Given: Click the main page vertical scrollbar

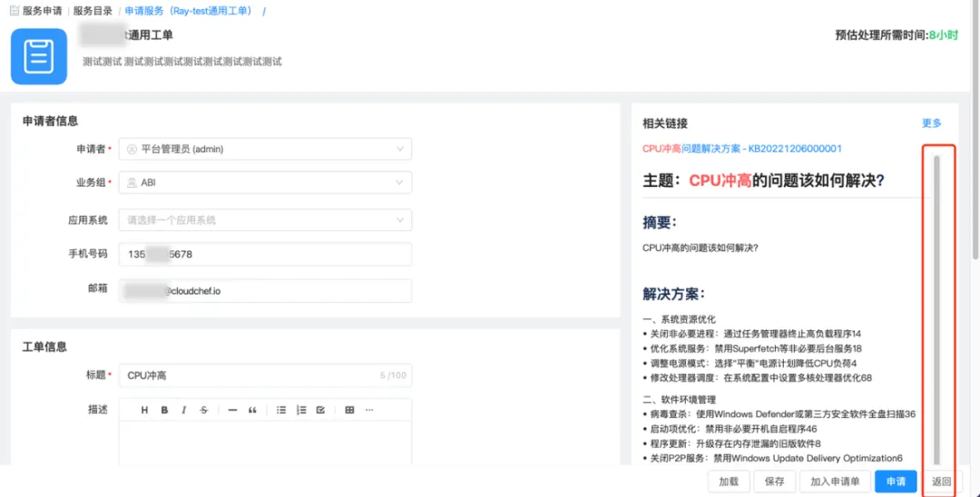Looking at the screenshot, I should tap(975, 130).
